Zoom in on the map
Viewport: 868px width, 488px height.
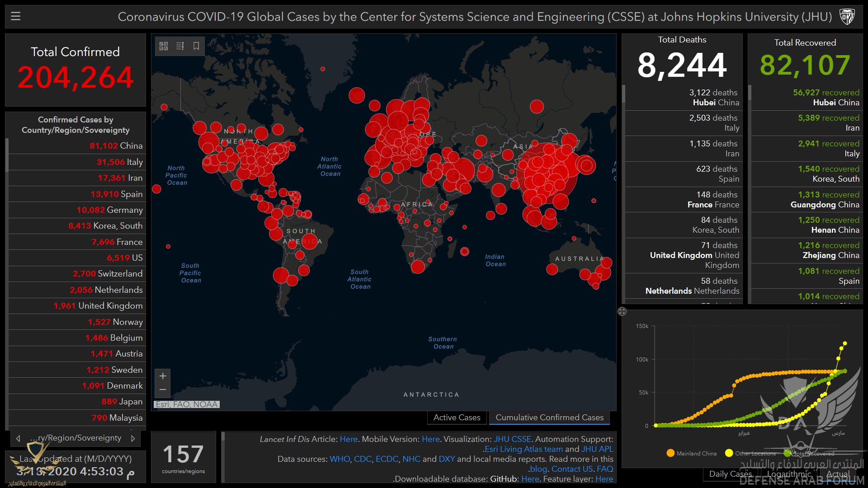click(163, 376)
